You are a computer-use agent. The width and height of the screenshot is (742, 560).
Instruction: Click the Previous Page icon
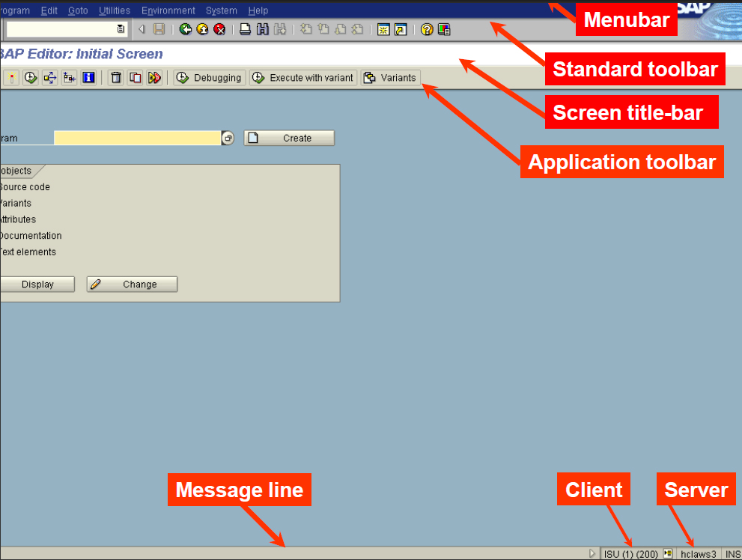[x=323, y=29]
